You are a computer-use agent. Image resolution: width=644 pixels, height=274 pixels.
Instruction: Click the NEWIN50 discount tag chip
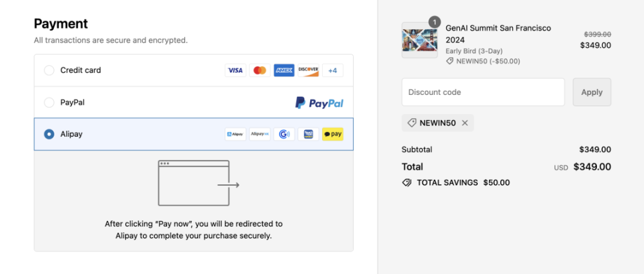coord(437,123)
